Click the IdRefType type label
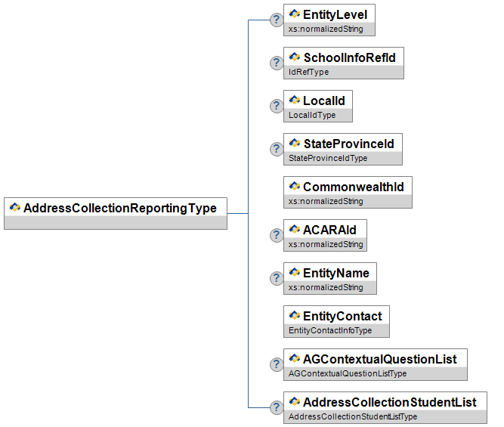 (309, 73)
